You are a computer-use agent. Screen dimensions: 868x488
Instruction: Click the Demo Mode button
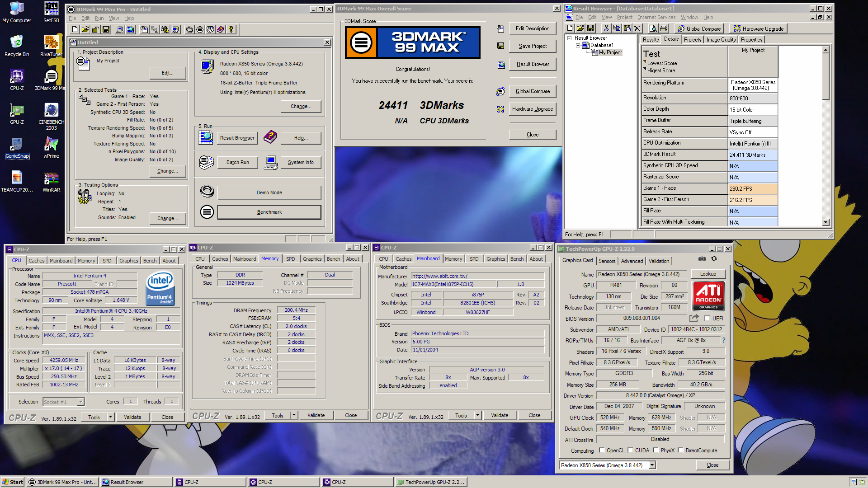(x=269, y=192)
